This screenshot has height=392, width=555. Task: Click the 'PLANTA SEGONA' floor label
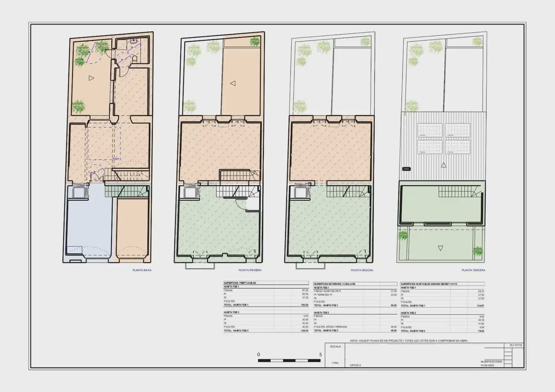tap(362, 270)
